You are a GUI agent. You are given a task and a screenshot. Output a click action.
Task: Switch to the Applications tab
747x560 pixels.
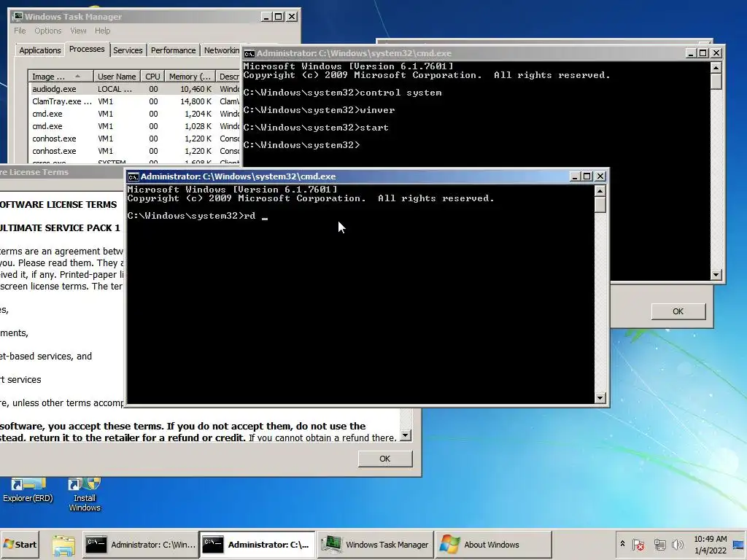(x=40, y=50)
